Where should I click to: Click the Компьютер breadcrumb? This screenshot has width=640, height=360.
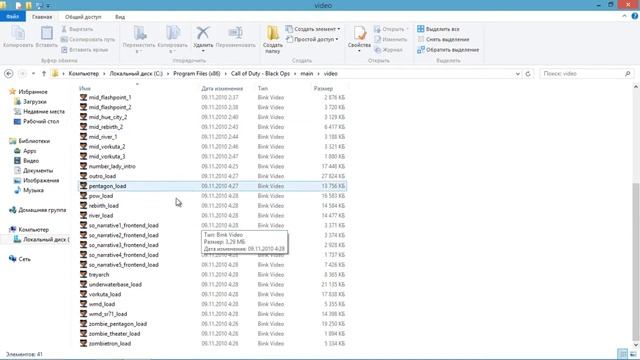click(x=84, y=73)
